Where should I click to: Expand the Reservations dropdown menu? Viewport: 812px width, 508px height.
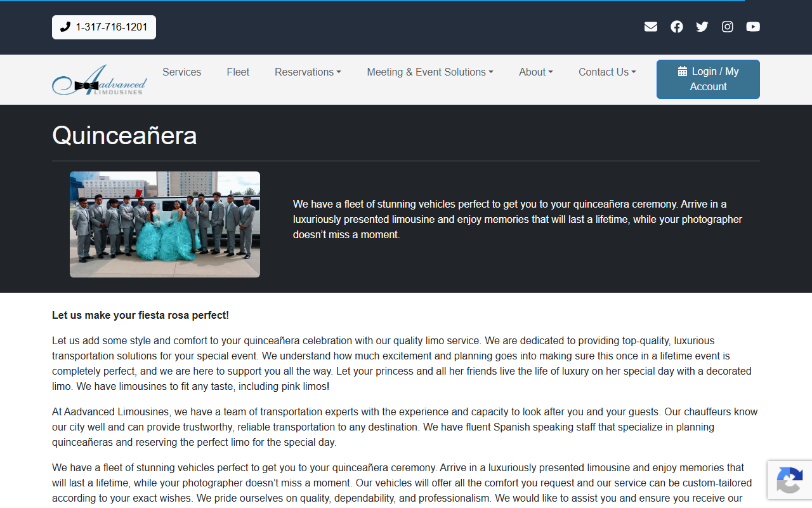308,72
